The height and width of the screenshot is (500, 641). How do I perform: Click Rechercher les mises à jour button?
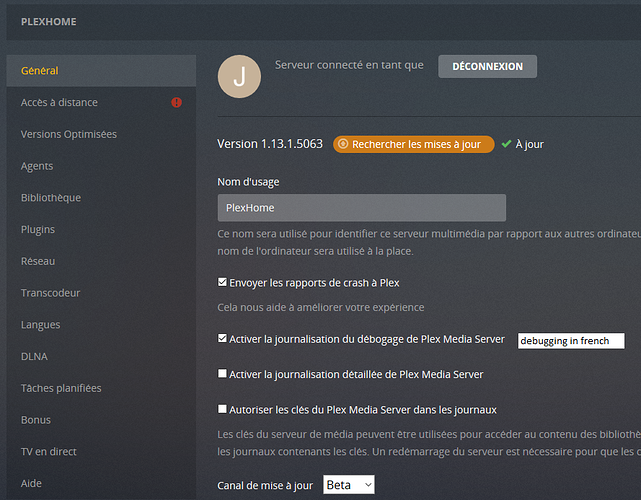click(414, 144)
